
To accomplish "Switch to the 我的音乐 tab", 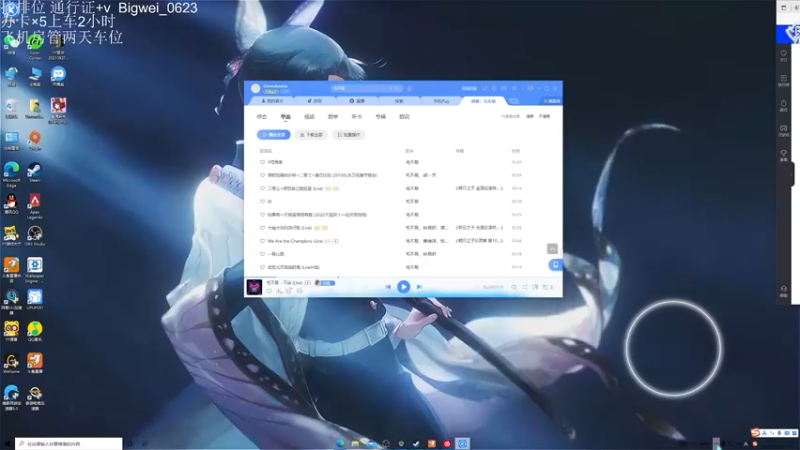I will 272,101.
